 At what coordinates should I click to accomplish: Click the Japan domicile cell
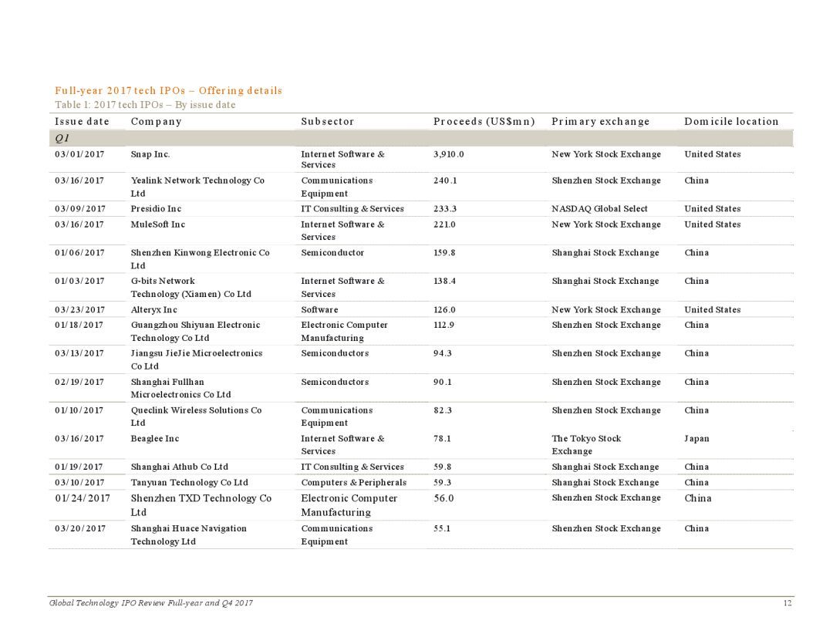pyautogui.click(x=696, y=438)
